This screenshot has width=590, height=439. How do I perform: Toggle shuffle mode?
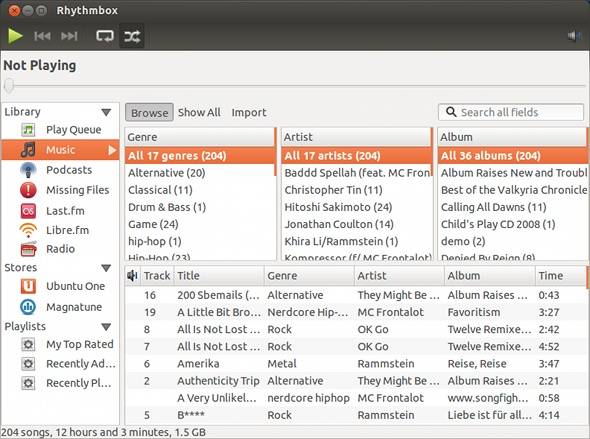point(132,36)
